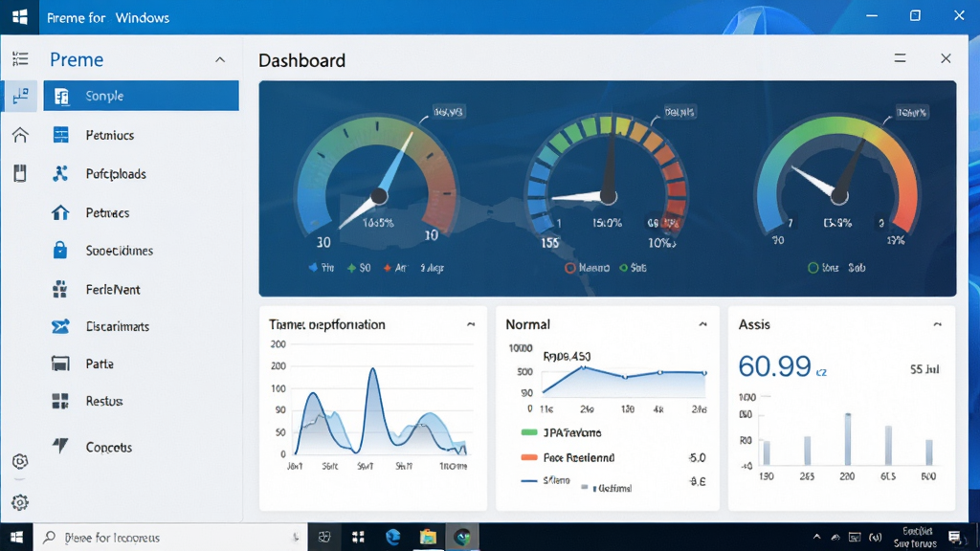
Task: Open settings gear at bottom of rail
Action: (x=20, y=502)
